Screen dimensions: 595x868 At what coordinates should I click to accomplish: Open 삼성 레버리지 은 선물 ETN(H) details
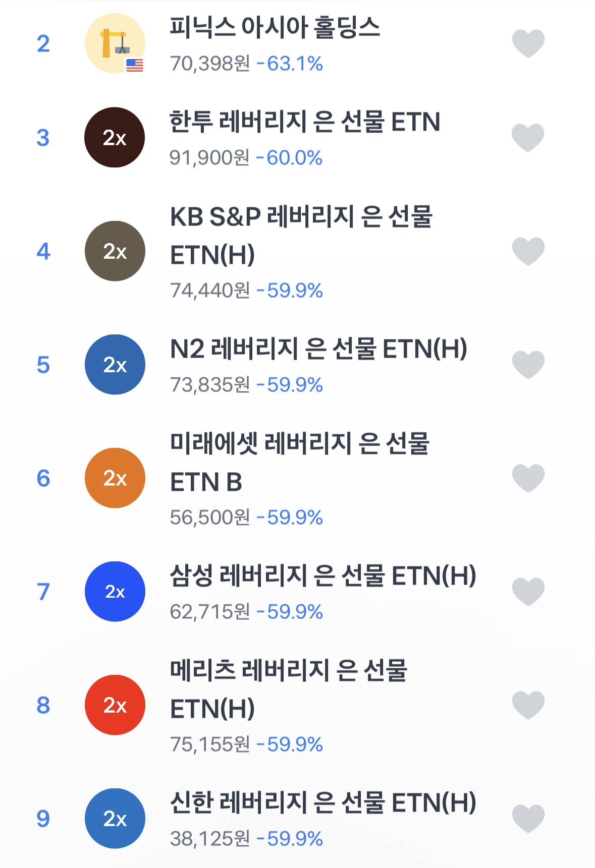pyautogui.click(x=322, y=576)
